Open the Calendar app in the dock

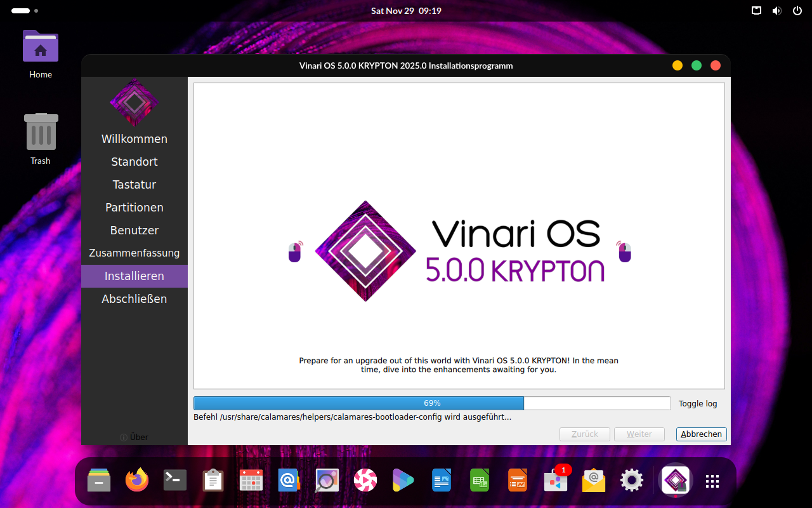251,481
